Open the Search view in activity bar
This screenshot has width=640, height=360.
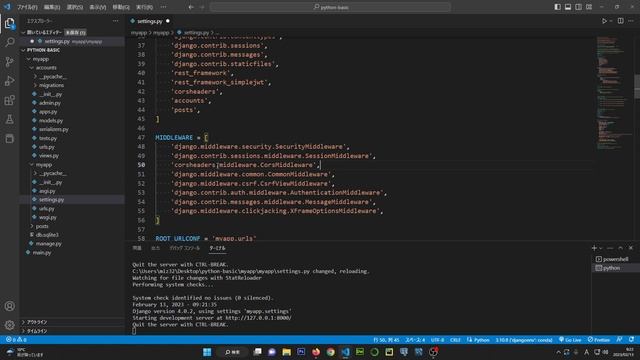[x=9, y=42]
